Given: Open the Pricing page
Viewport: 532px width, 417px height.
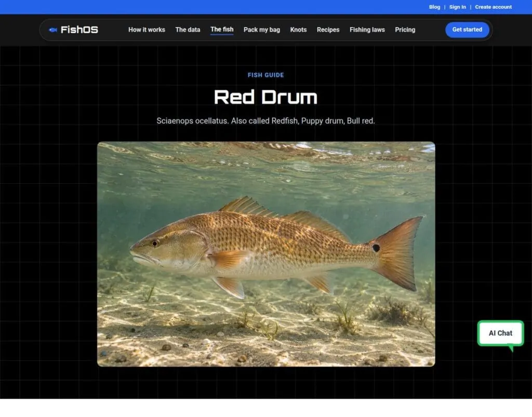Looking at the screenshot, I should point(405,30).
